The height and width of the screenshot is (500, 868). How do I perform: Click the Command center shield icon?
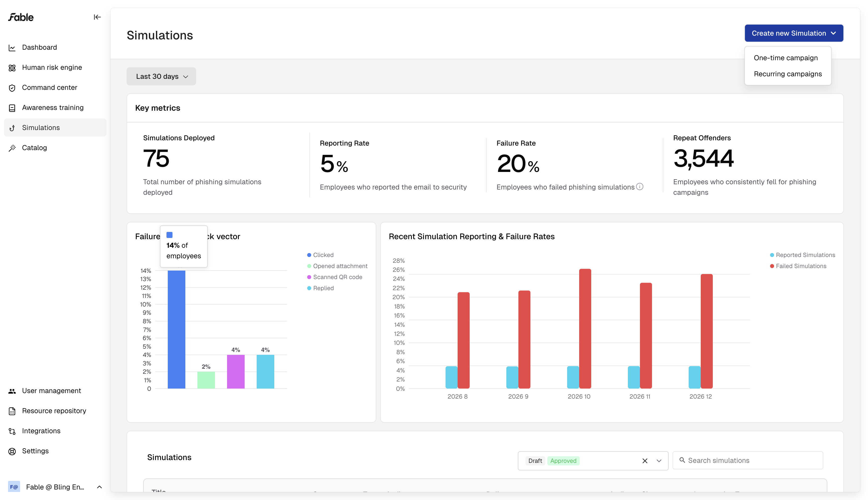[12, 88]
